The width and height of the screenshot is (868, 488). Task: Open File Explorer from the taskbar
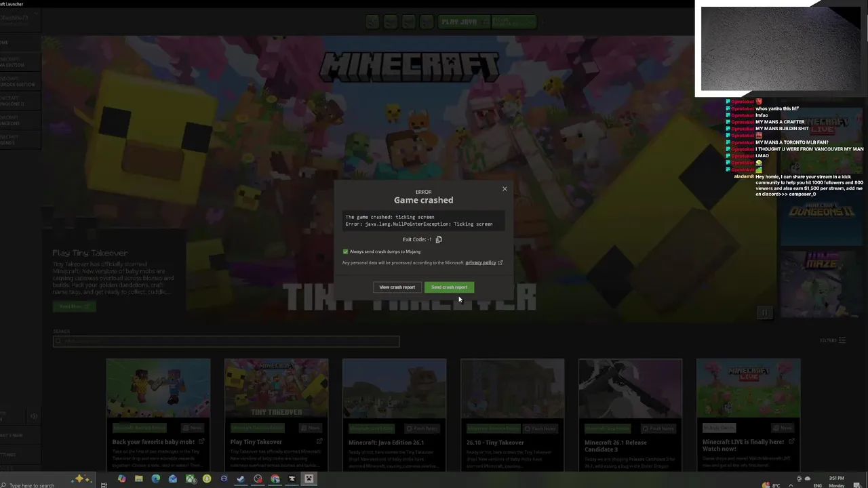point(138,479)
